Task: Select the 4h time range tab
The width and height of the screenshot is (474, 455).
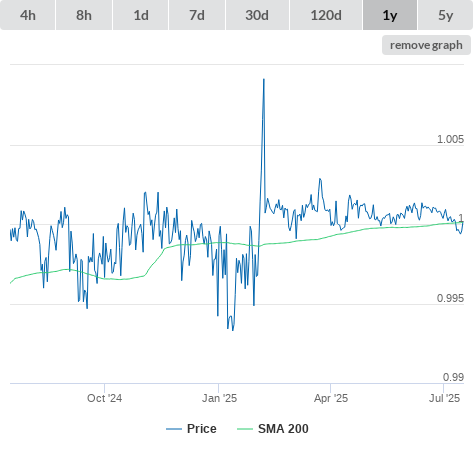Action: (28, 15)
